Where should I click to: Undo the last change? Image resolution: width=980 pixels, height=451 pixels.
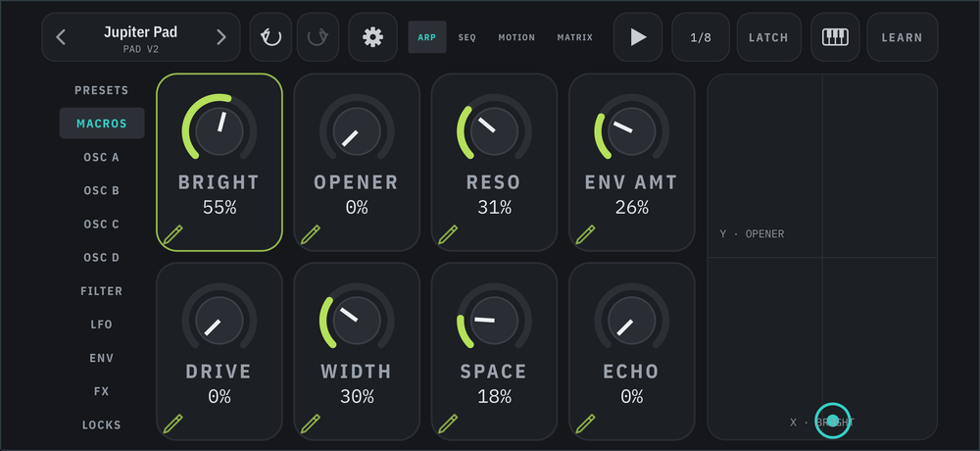tap(270, 37)
